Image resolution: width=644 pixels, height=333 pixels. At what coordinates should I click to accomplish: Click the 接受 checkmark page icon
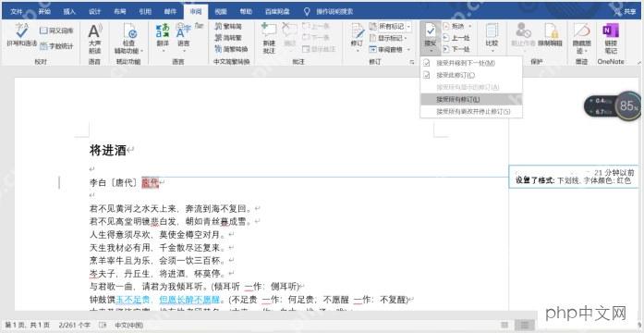coord(431,31)
